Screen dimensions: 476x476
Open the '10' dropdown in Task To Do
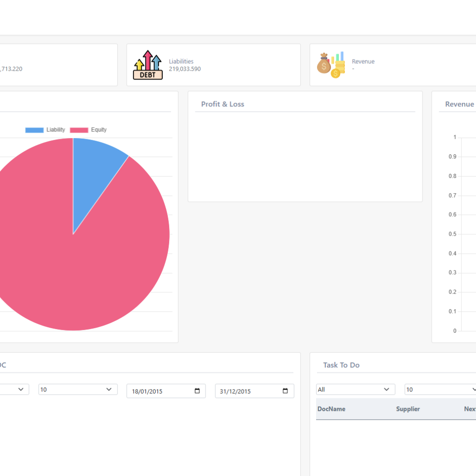[x=440, y=390]
